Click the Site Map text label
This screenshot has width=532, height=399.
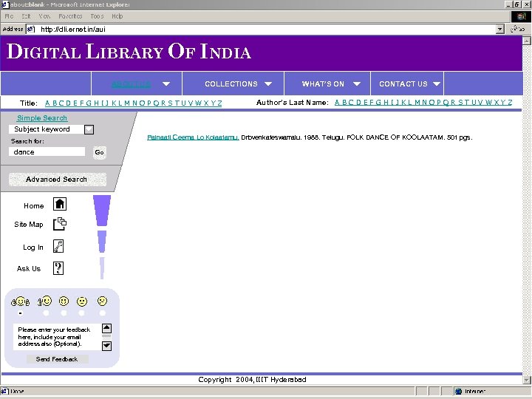pyautogui.click(x=29, y=225)
